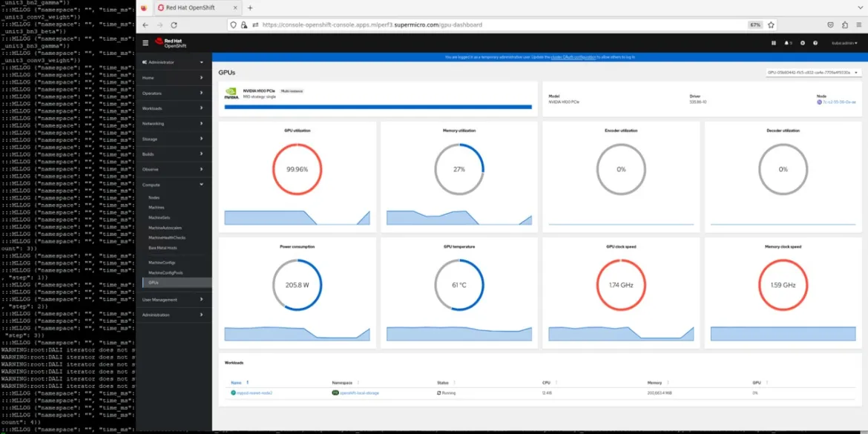Collapse the Compute navigation section
This screenshot has height=434, width=868.
tap(174, 184)
